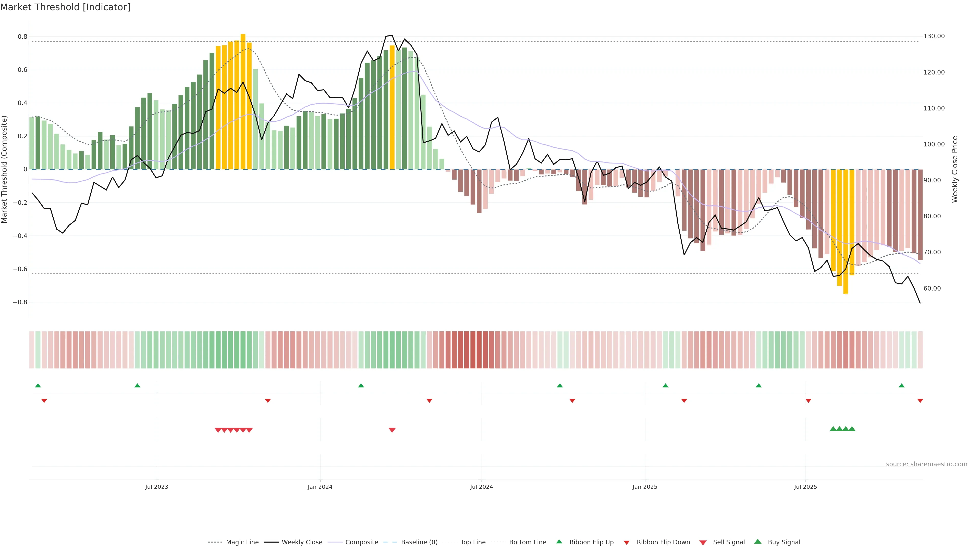Image resolution: width=980 pixels, height=551 pixels.
Task: Click the leftmost buy signal triangle in 2025
Action: click(x=833, y=429)
